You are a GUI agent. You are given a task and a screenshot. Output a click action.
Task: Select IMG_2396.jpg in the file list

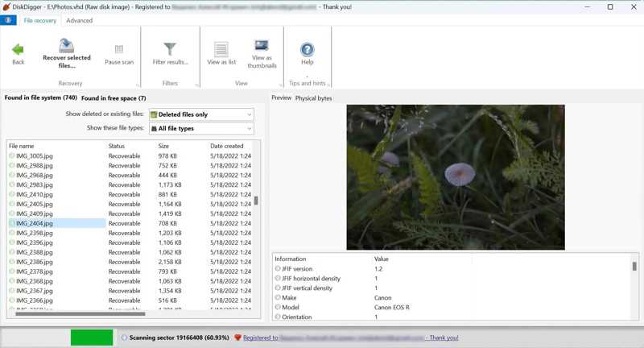(x=35, y=242)
